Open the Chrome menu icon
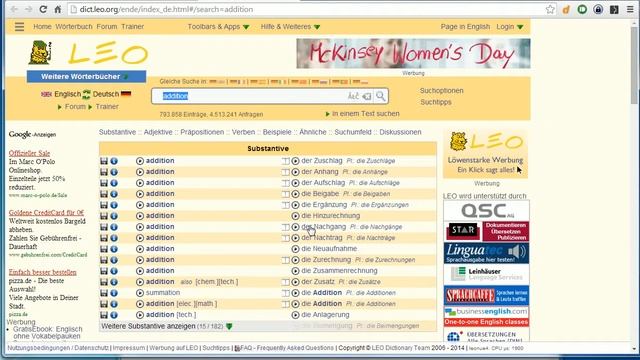This screenshot has height=360, width=640. tap(630, 9)
